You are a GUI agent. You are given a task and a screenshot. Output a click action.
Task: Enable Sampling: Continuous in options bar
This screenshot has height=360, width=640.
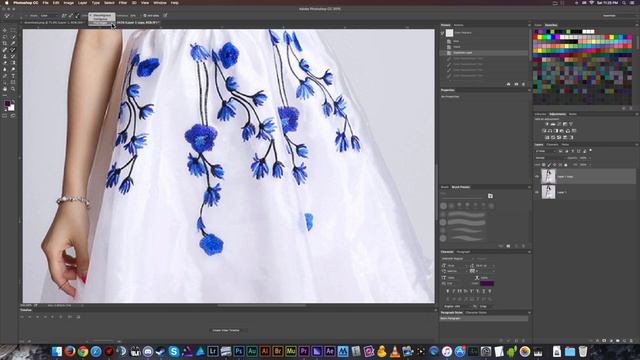click(x=63, y=16)
